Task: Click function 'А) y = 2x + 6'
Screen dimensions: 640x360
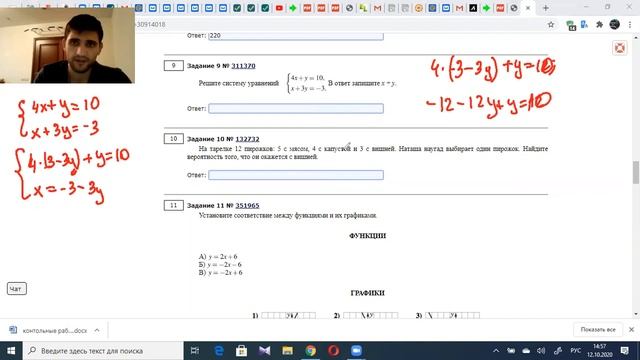Action: click(x=218, y=257)
